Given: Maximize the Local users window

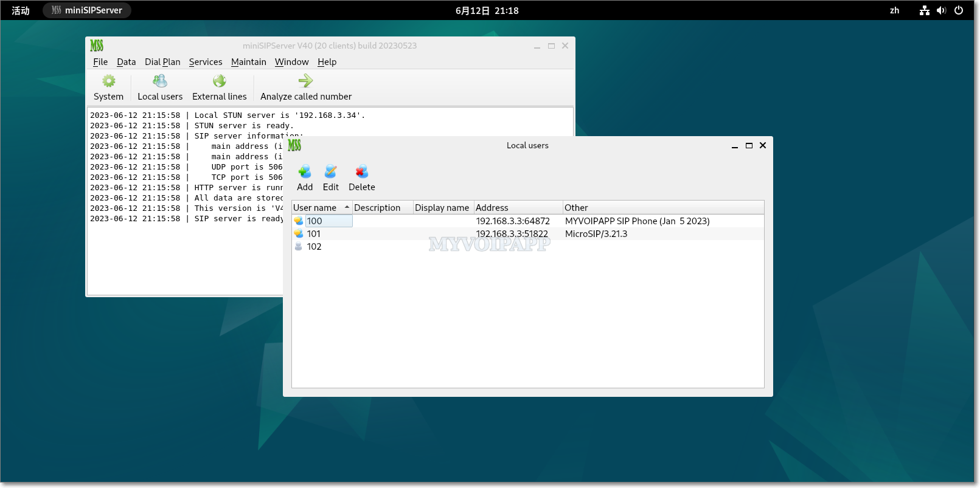Looking at the screenshot, I should (x=749, y=146).
